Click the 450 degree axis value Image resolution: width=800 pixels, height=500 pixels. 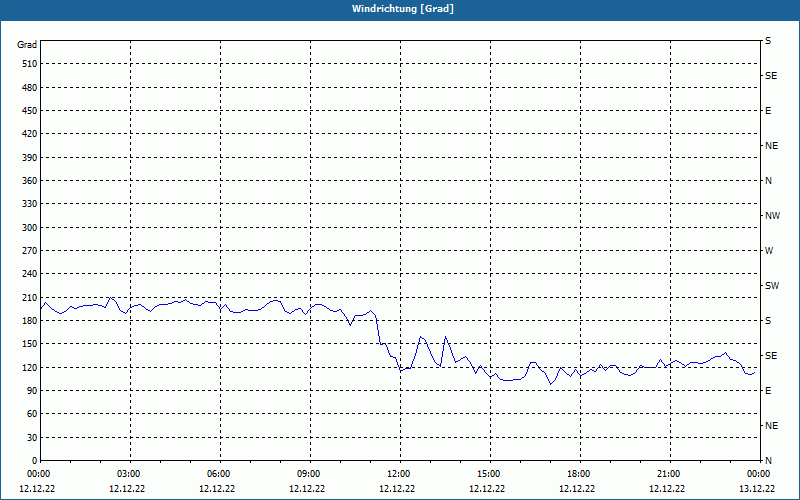click(29, 111)
